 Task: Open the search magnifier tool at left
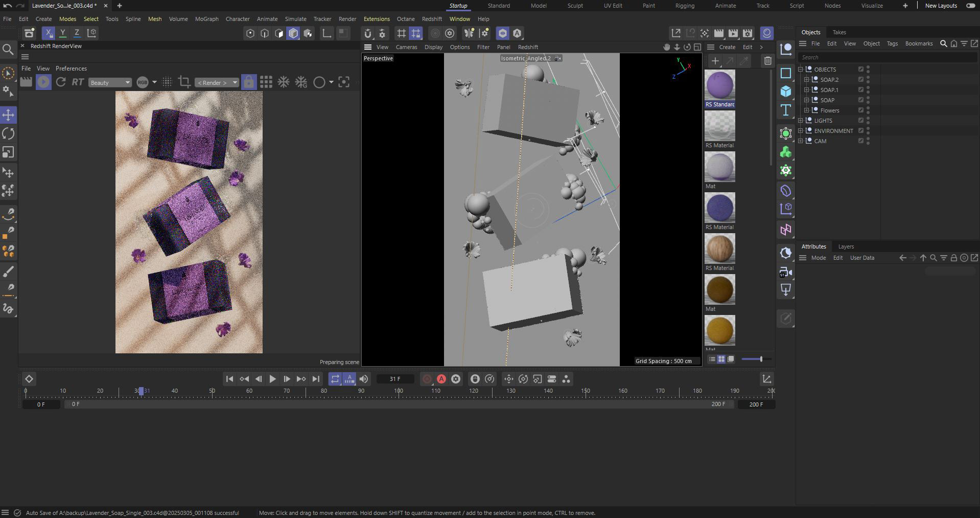pyautogui.click(x=8, y=50)
